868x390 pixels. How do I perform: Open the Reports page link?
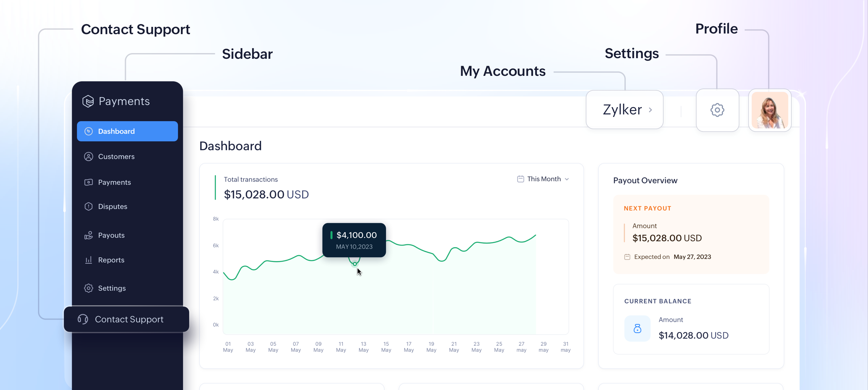pos(111,260)
